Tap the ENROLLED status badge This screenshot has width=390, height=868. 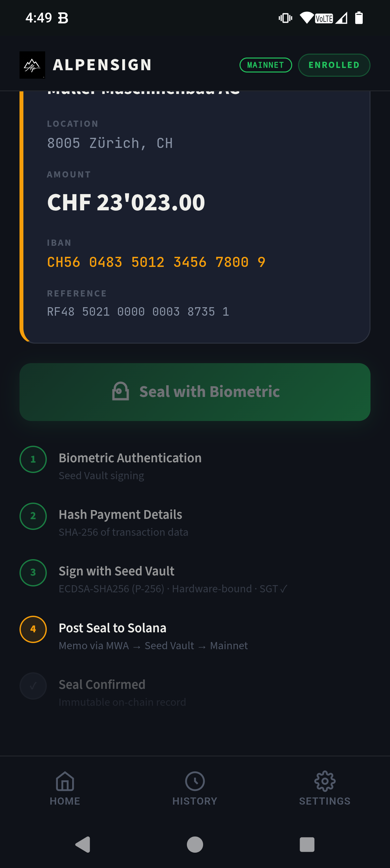click(x=334, y=65)
